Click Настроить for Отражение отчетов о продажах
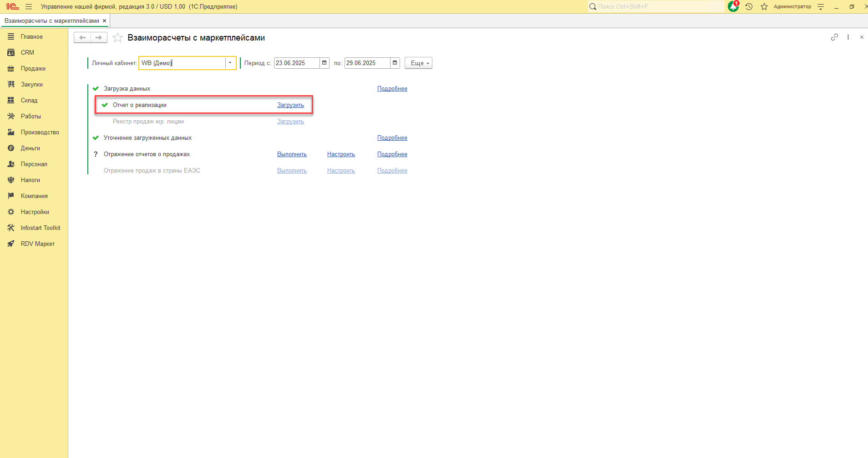Viewport: 868px width, 458px height. pos(341,154)
